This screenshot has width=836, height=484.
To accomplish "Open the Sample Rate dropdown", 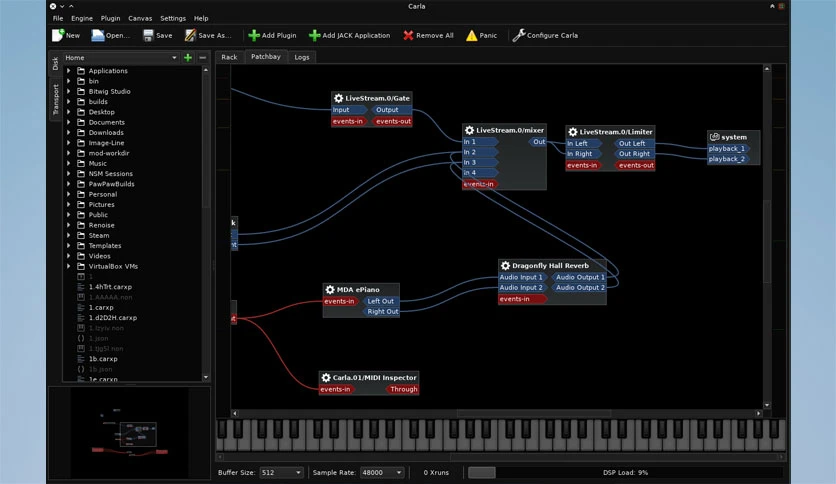I will pyautogui.click(x=382, y=472).
